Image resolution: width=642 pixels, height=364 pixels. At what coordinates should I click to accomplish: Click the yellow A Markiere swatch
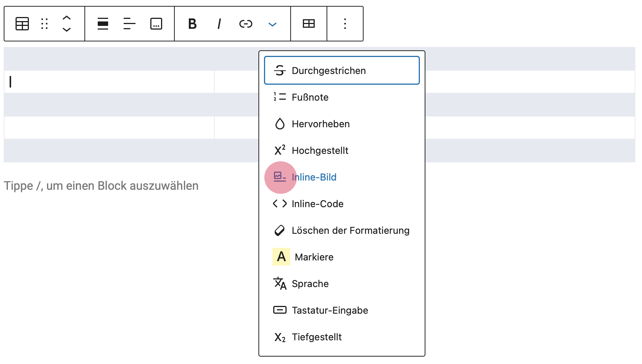tap(281, 257)
